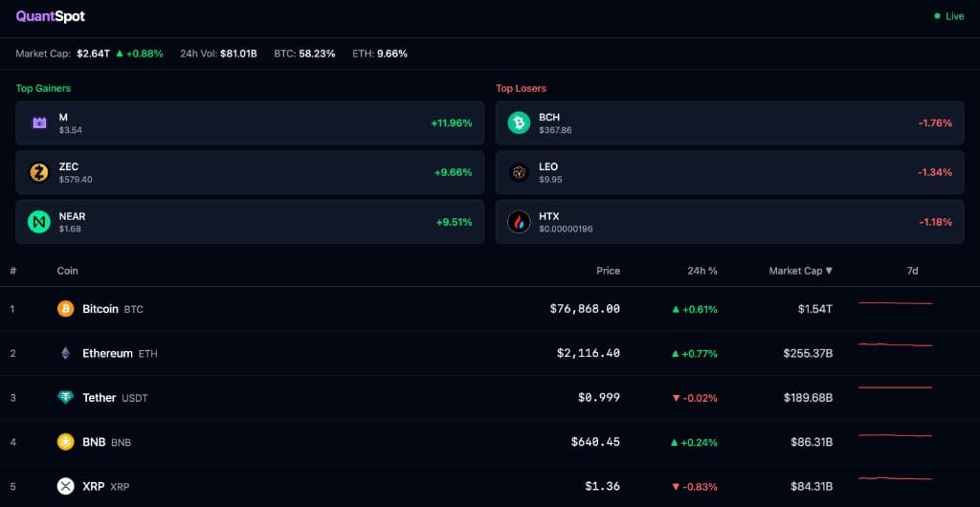Viewport: 980px width, 507px height.
Task: Click Ethereum's 7d sparkline chart
Action: [x=895, y=344]
